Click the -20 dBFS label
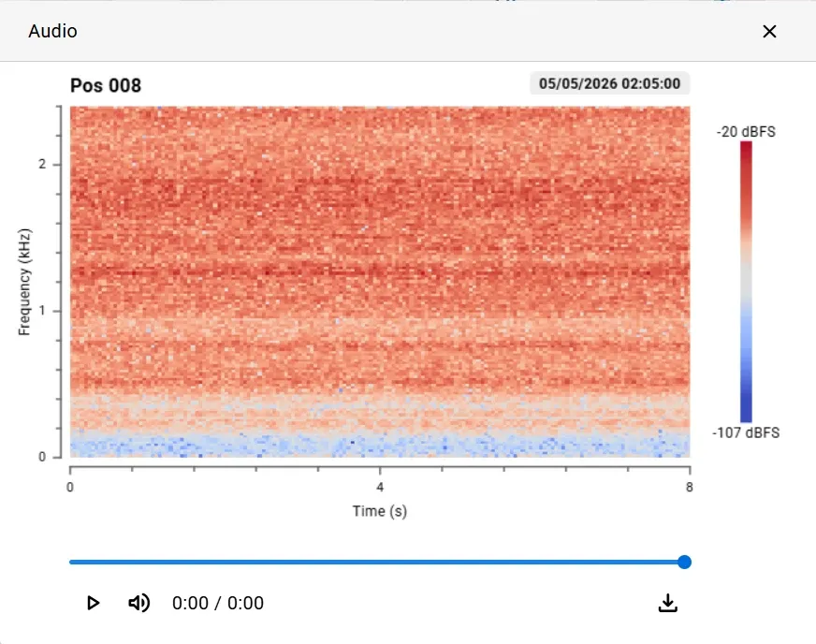 [746, 132]
